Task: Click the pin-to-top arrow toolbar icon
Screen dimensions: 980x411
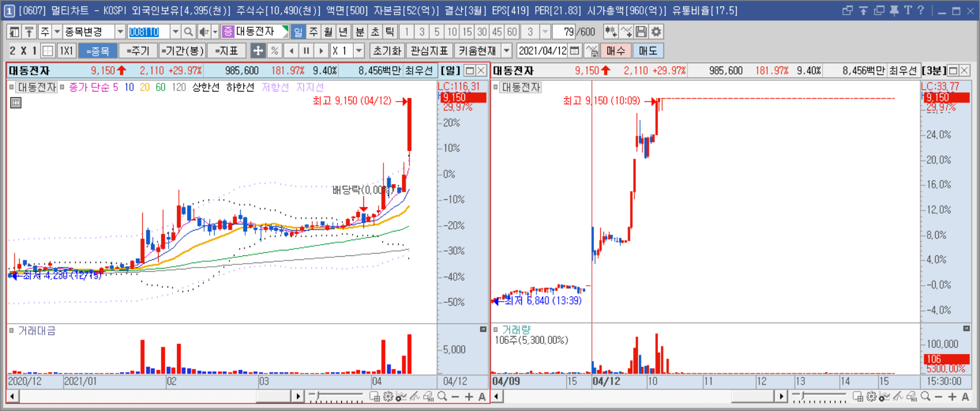Action: click(x=29, y=32)
